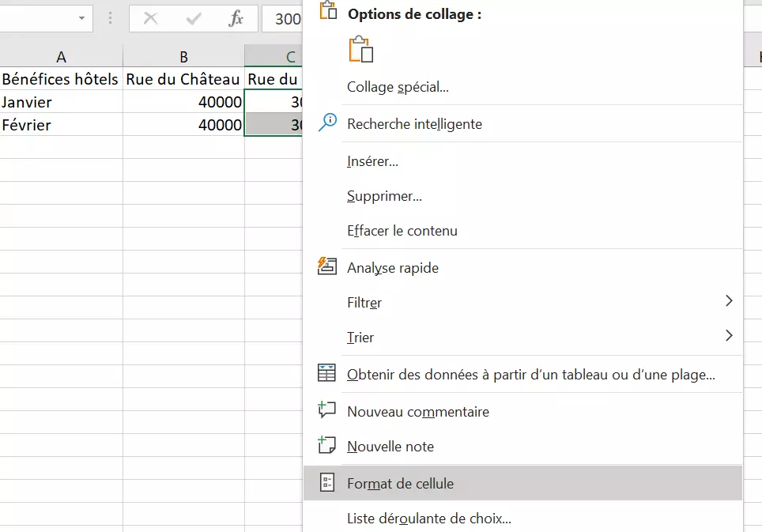Open Format de cellule from the context menu
The width and height of the screenshot is (762, 532).
[x=522, y=484]
